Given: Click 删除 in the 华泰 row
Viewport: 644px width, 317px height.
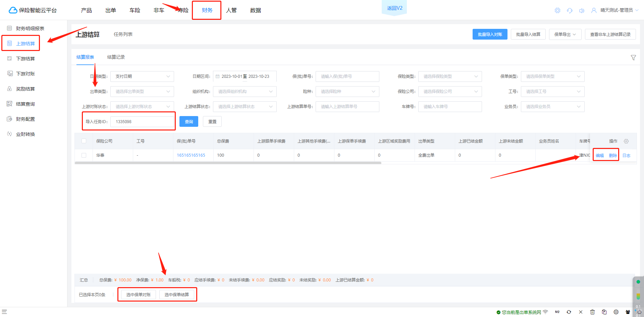Looking at the screenshot, I should pyautogui.click(x=613, y=155).
